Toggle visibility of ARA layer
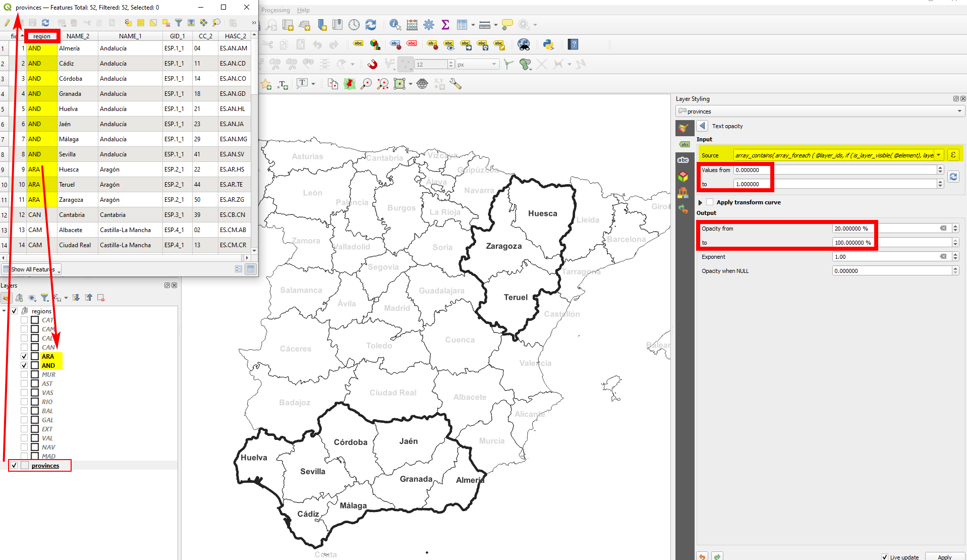 [x=24, y=356]
